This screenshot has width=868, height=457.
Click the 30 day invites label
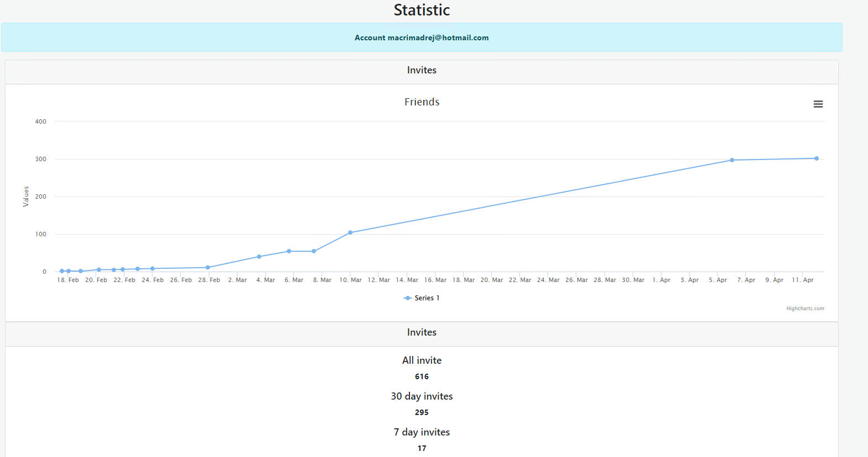click(x=422, y=396)
